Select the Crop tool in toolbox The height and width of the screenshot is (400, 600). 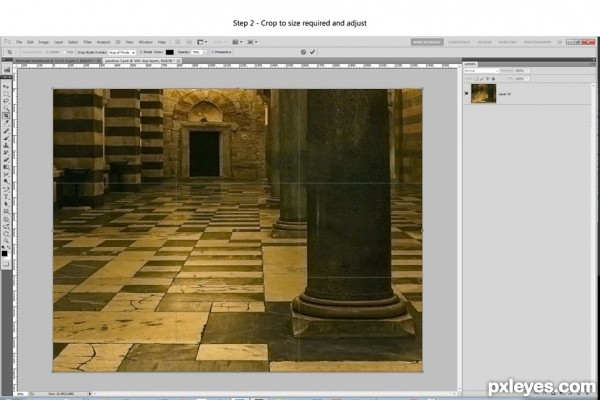coord(6,114)
